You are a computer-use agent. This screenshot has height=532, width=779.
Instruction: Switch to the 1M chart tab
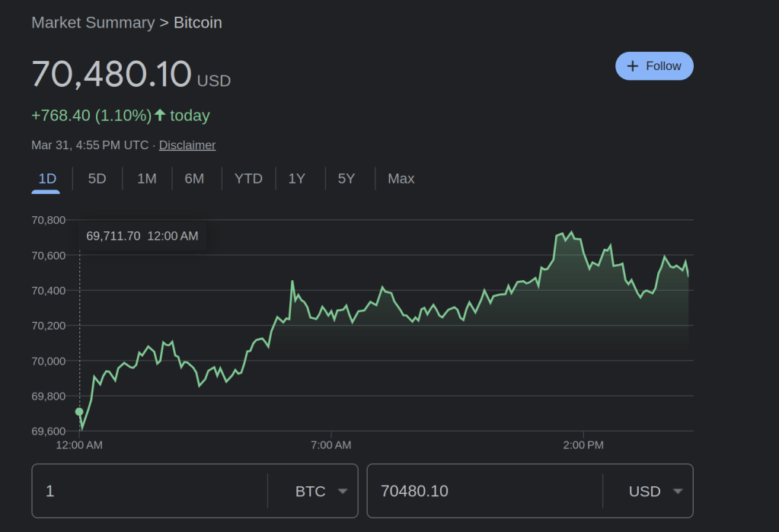(x=146, y=179)
